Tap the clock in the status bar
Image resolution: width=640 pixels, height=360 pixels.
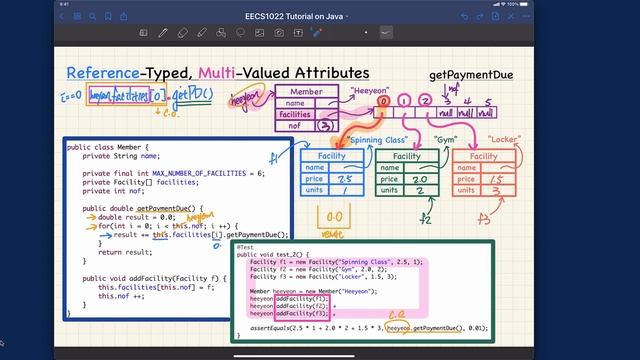[64, 4]
